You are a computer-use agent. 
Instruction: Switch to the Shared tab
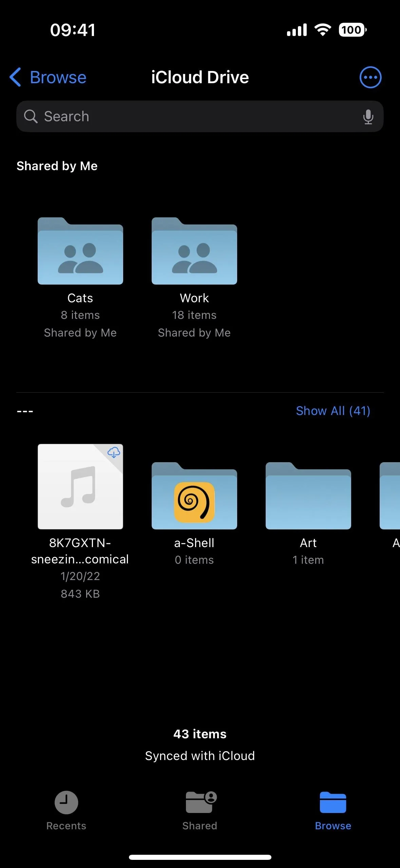(x=200, y=811)
